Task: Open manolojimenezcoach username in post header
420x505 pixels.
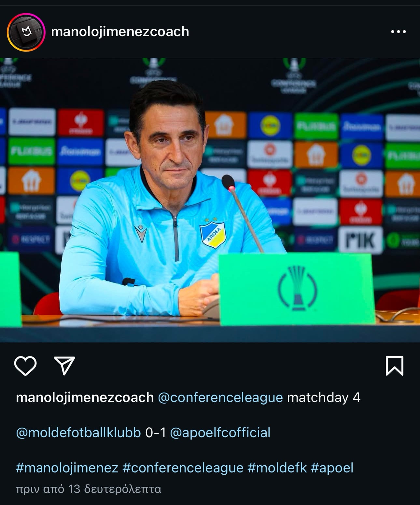Action: coord(120,32)
